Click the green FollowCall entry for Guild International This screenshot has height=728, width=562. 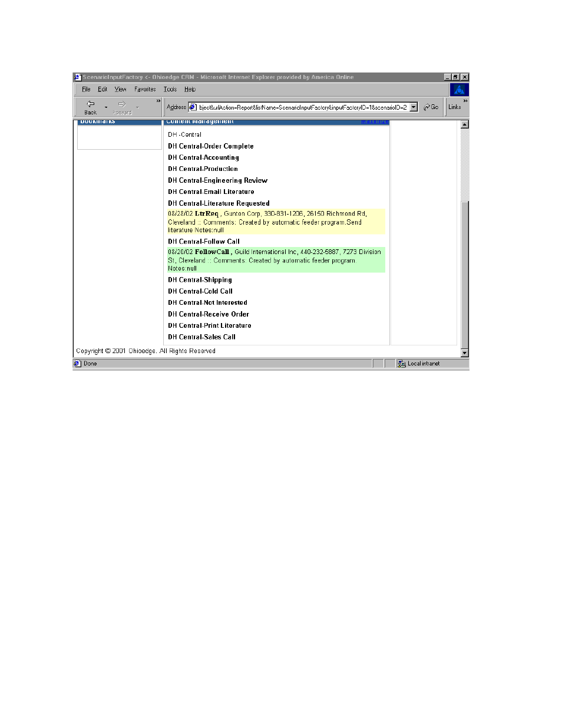pyautogui.click(x=276, y=260)
